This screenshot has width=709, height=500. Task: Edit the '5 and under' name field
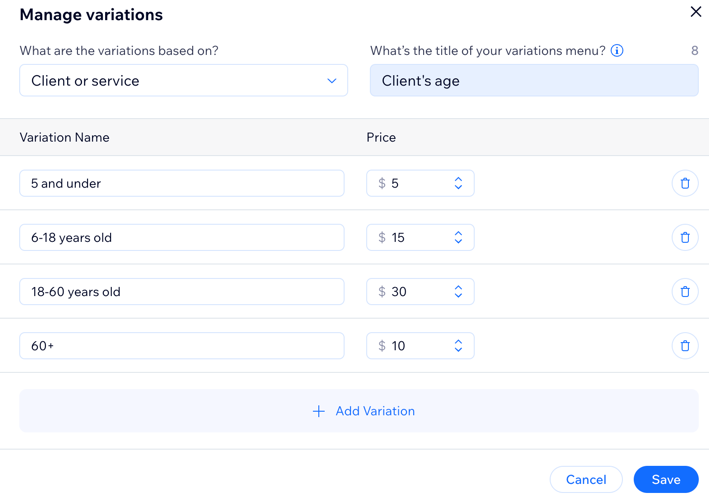click(182, 183)
